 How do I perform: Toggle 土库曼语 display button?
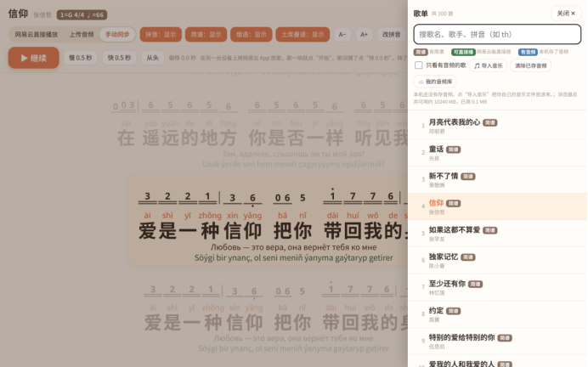click(x=302, y=35)
